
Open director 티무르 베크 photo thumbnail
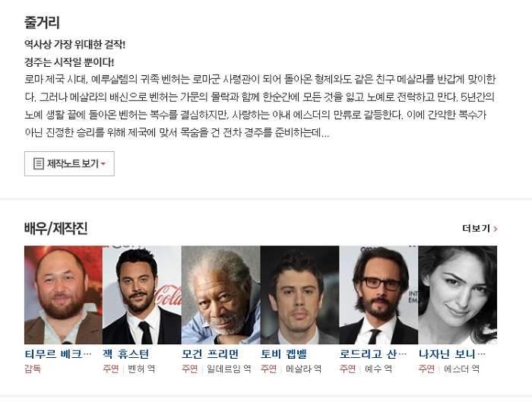pyautogui.click(x=63, y=295)
